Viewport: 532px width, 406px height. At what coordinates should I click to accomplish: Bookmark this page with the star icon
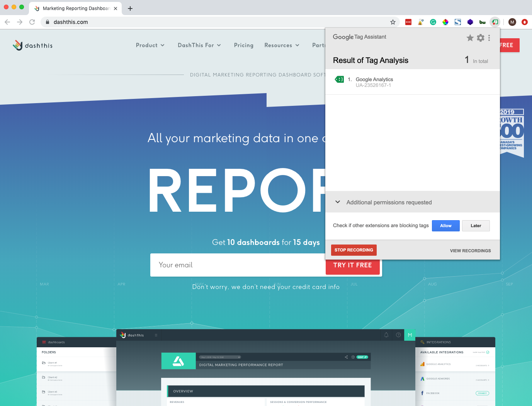(x=393, y=22)
